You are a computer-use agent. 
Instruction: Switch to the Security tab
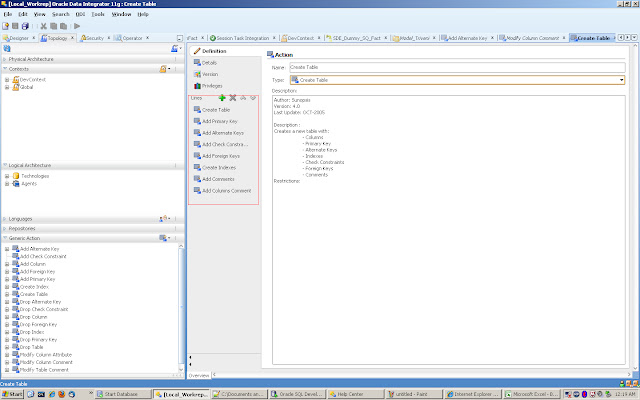coord(93,38)
